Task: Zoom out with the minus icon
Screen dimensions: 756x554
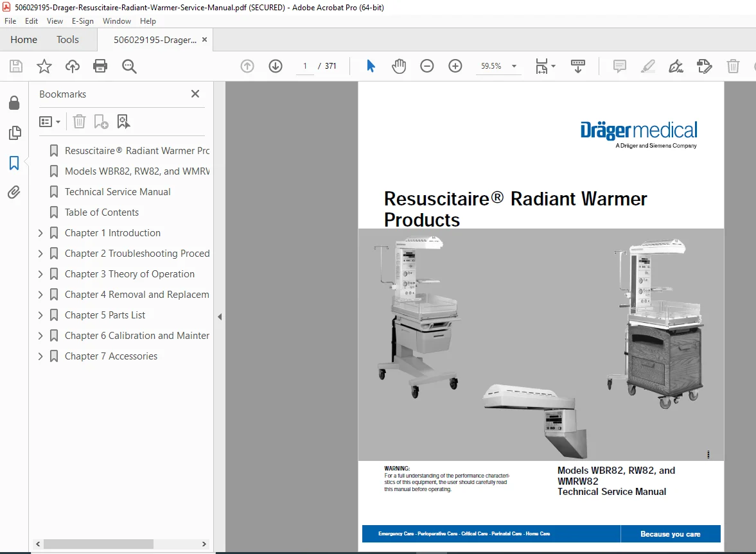Action: tap(426, 66)
